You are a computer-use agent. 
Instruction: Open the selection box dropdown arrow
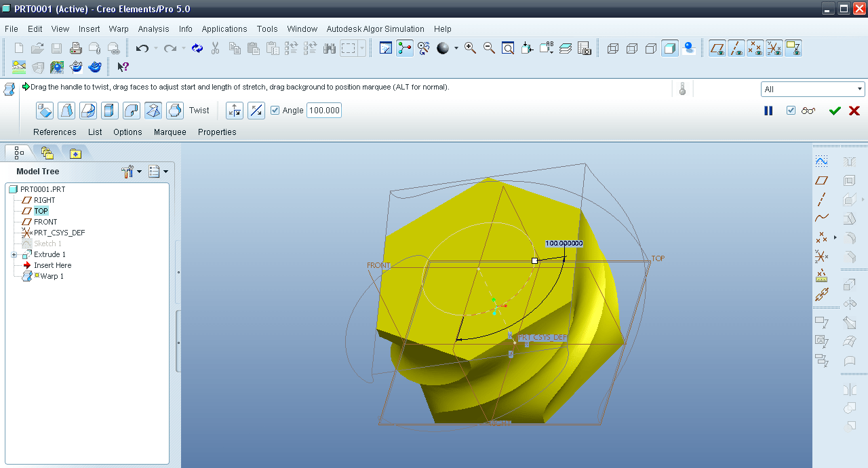pyautogui.click(x=362, y=48)
